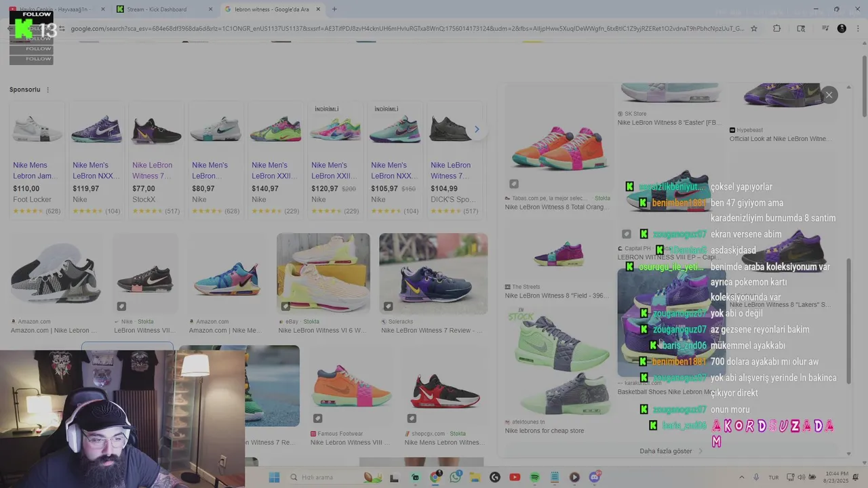
Task: Open the Sponsorlu three-dot options
Action: [47, 89]
